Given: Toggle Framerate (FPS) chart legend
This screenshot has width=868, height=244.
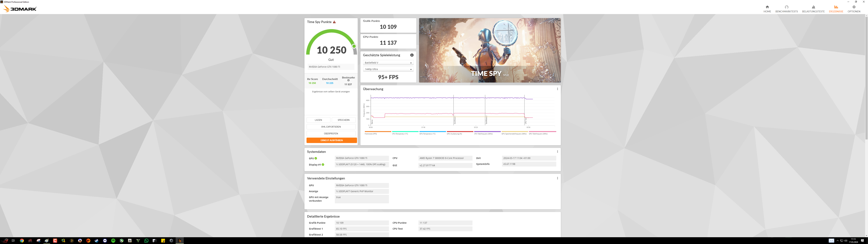Looking at the screenshot, I should point(371,134).
